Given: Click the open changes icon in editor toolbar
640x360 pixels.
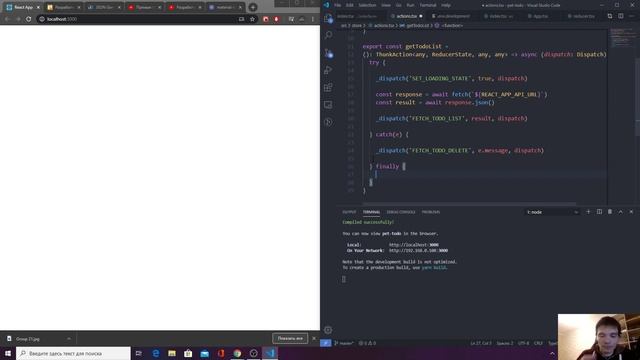Looking at the screenshot, I should (x=610, y=16).
